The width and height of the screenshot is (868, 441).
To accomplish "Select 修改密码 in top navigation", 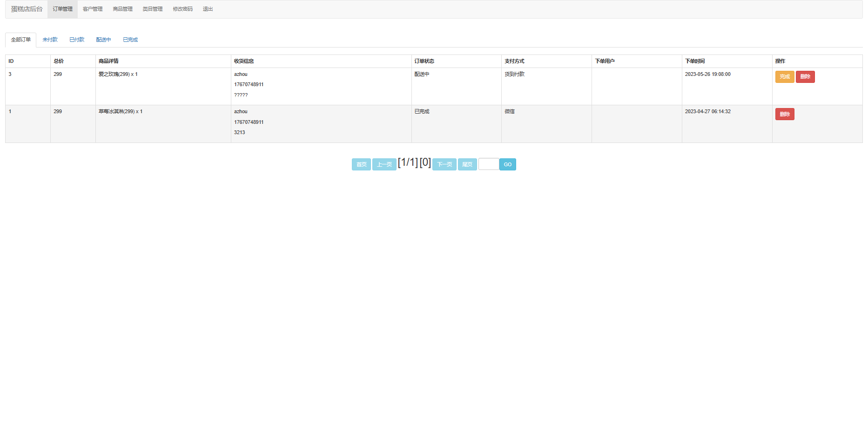I will click(x=182, y=9).
